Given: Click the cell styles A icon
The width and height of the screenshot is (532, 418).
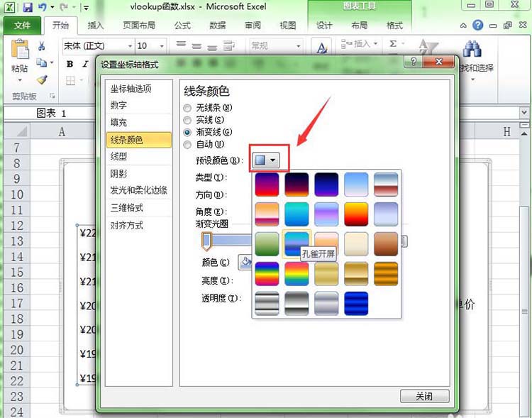Looking at the screenshot, I should click(x=321, y=48).
